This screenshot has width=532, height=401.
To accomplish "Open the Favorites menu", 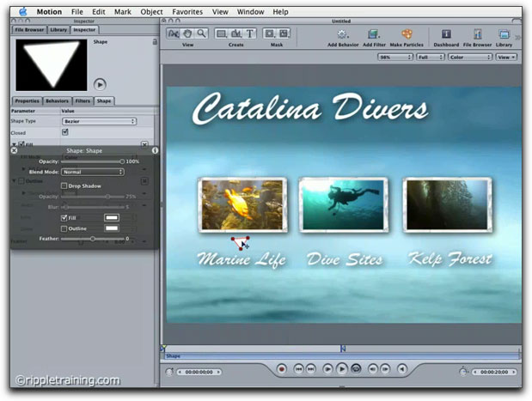I will pos(186,12).
